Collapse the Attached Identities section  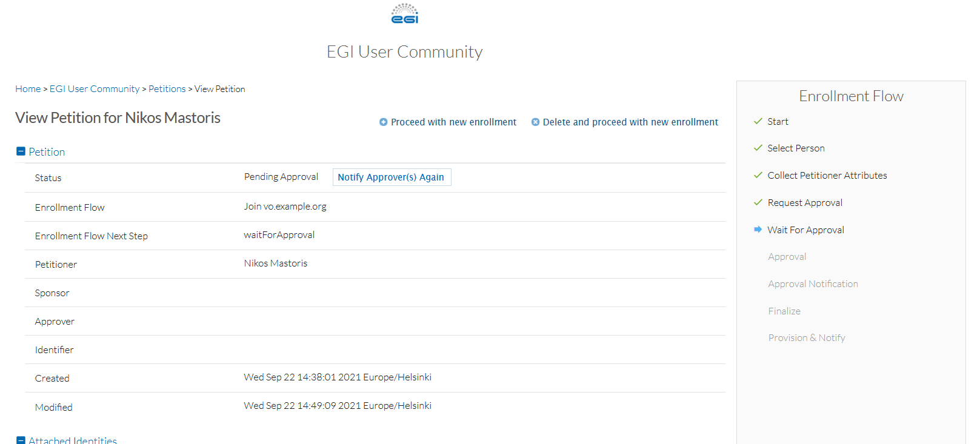coord(21,440)
